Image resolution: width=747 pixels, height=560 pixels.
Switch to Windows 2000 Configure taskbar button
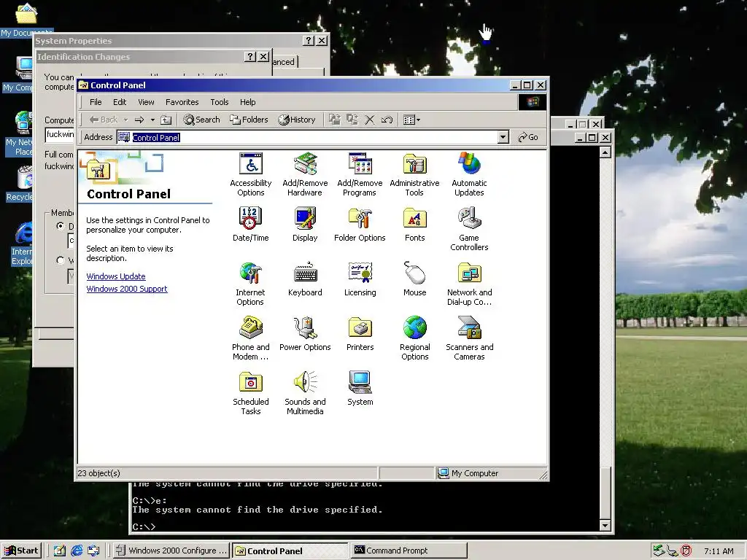[x=171, y=551]
